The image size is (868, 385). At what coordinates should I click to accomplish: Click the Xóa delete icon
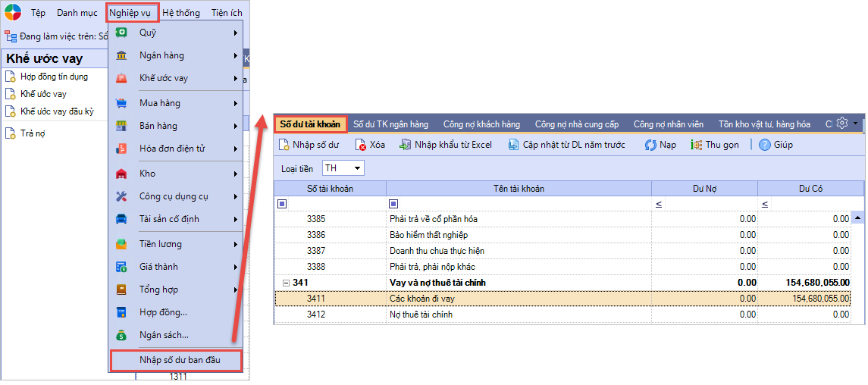pyautogui.click(x=361, y=145)
